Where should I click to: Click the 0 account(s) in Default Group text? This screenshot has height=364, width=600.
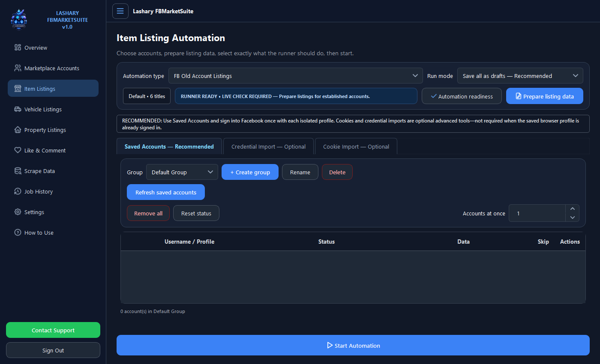tap(153, 311)
